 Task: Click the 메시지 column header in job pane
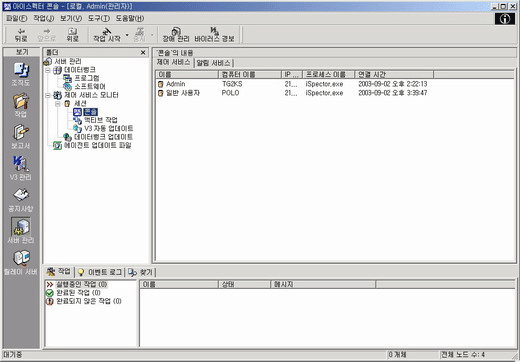[x=323, y=284]
